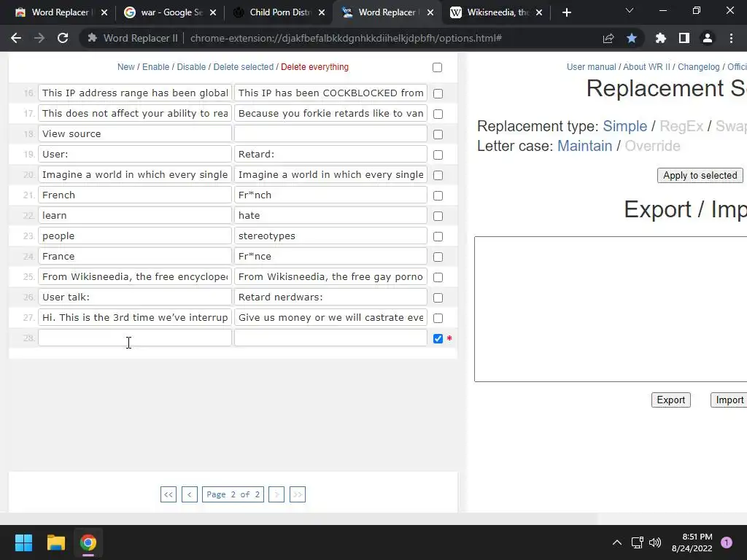Image resolution: width=747 pixels, height=560 pixels.
Task: Tick the checkbox for View source row
Action: (438, 134)
